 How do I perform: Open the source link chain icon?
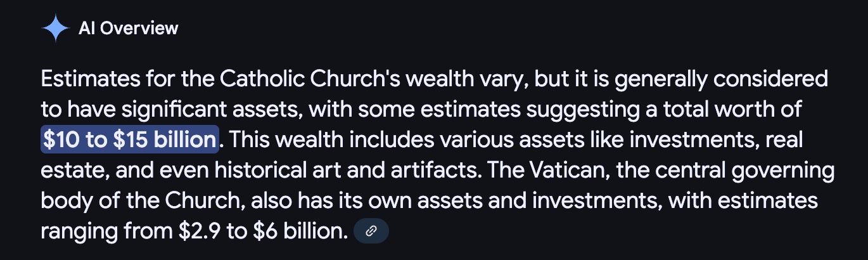click(x=371, y=231)
